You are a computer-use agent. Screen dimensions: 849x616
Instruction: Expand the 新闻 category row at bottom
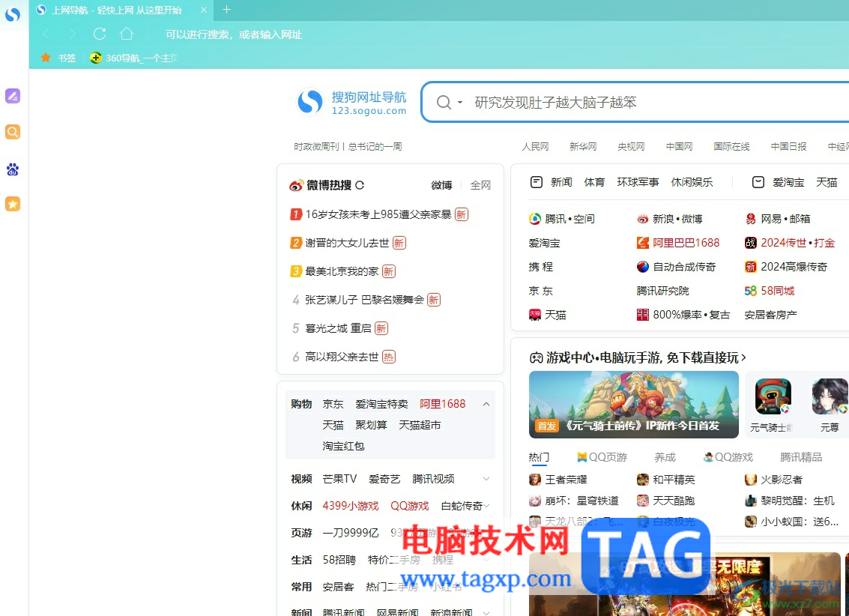point(486,612)
